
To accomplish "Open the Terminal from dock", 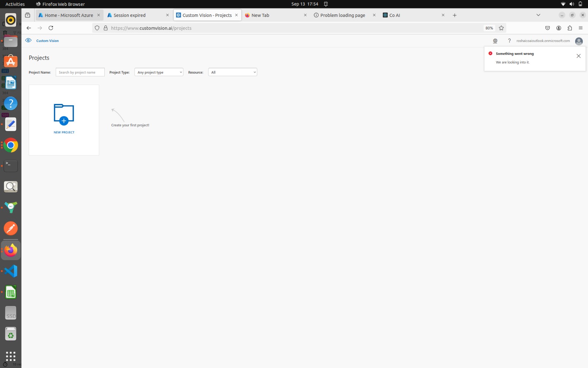I will pos(11,166).
